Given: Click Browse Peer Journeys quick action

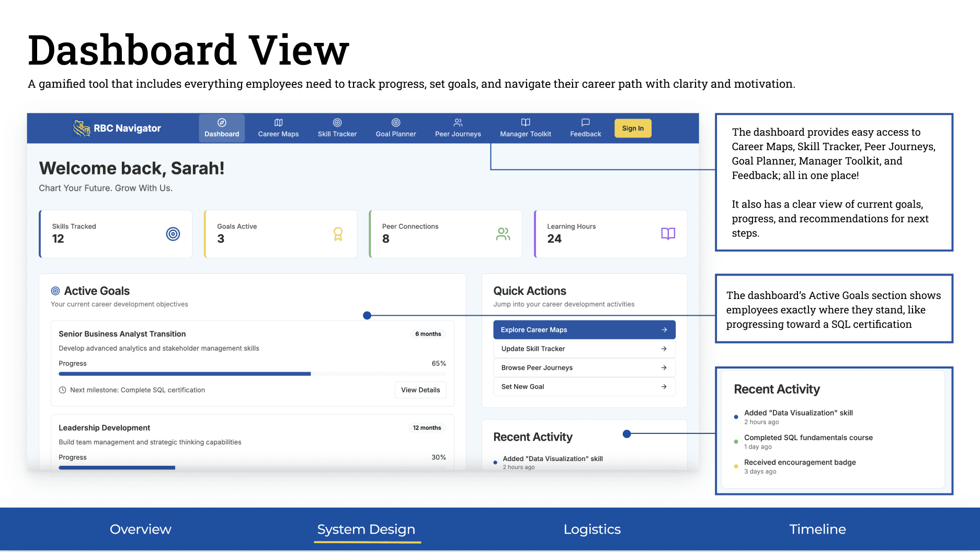Looking at the screenshot, I should (584, 367).
